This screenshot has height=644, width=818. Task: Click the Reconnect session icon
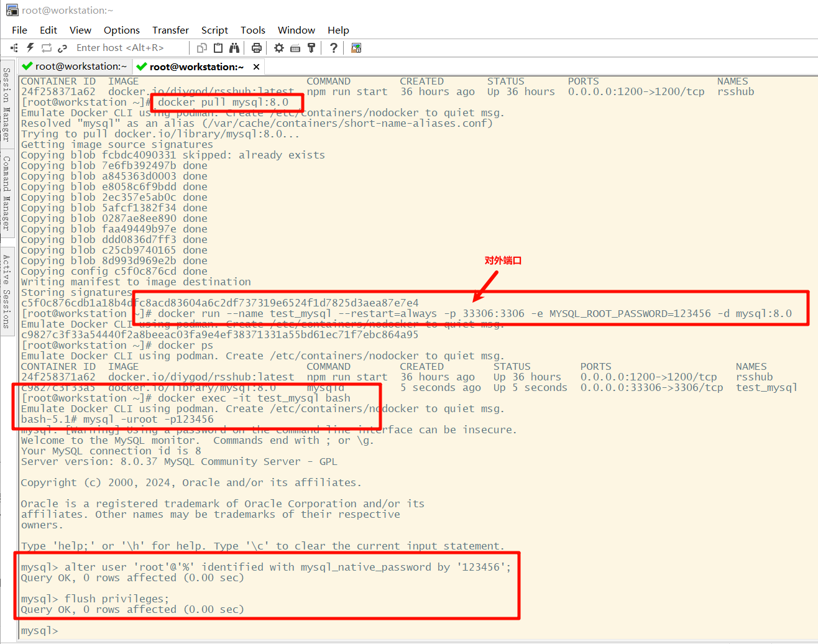pos(47,48)
